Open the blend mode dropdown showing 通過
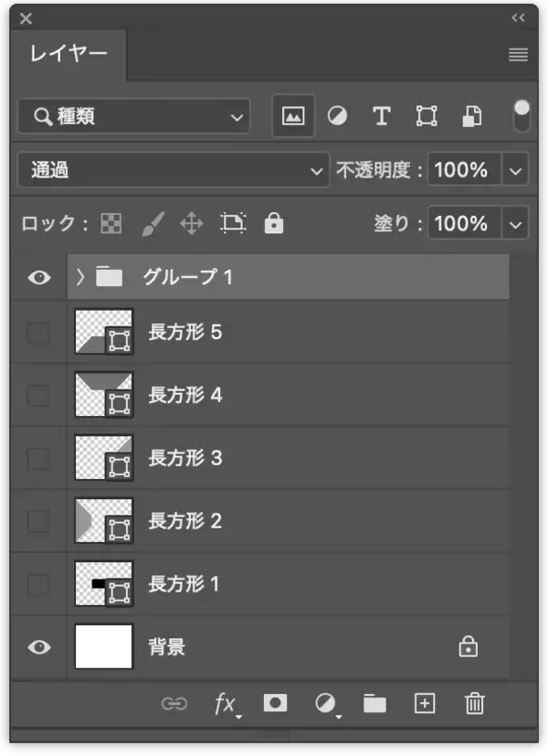The image size is (548, 756). pyautogui.click(x=173, y=170)
